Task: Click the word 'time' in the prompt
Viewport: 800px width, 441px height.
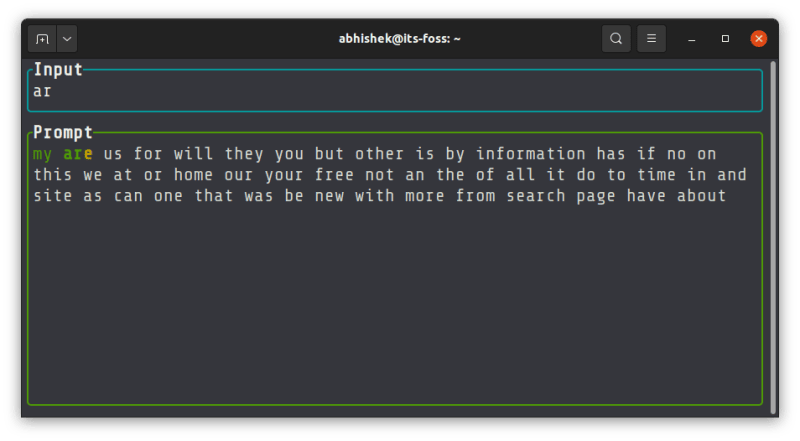Action: [x=657, y=175]
